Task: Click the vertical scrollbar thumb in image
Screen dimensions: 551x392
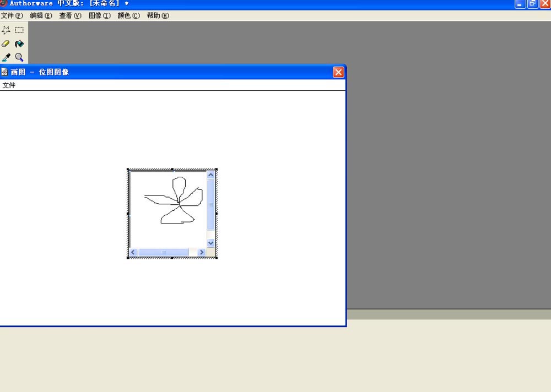Action: 211,205
